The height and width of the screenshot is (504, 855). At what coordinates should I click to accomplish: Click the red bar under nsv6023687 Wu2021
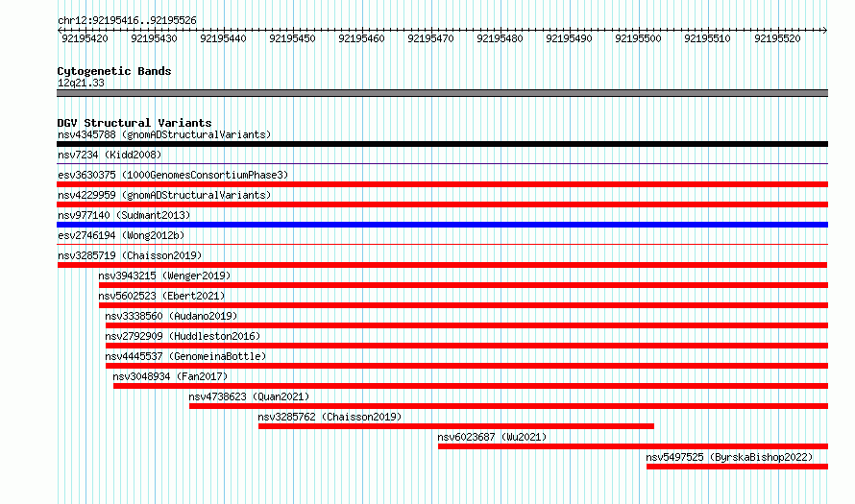pyautogui.click(x=633, y=446)
